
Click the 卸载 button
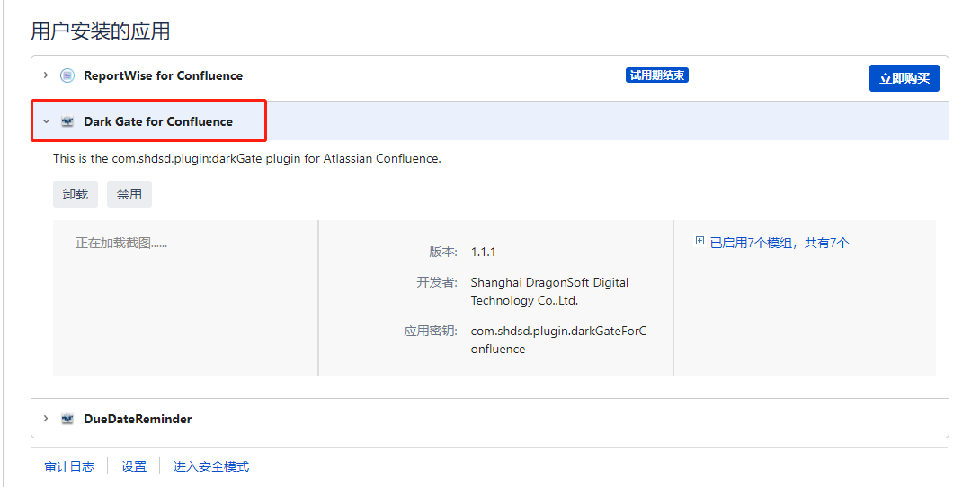point(75,194)
